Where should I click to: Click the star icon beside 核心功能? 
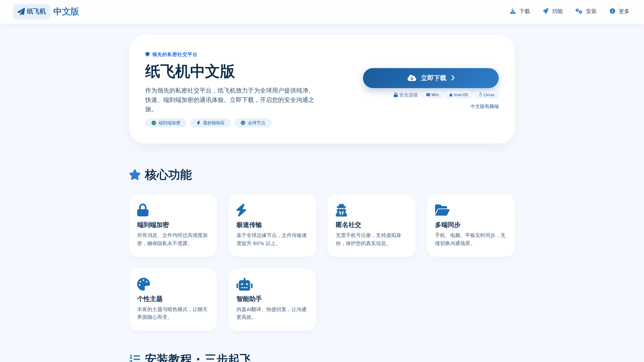(x=135, y=175)
